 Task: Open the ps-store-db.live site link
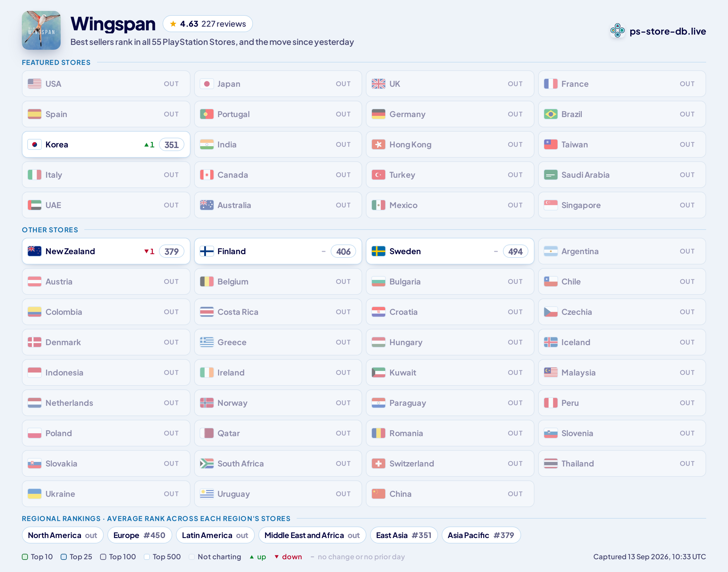coord(667,31)
